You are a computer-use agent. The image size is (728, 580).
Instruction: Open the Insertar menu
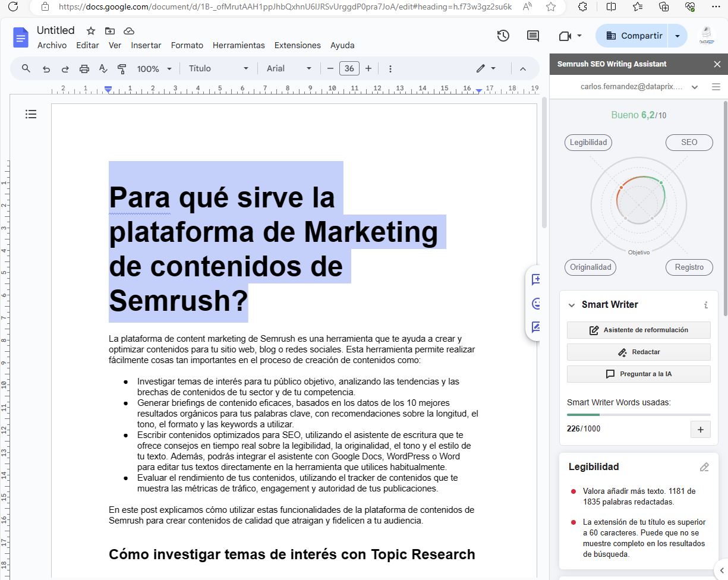(x=146, y=45)
